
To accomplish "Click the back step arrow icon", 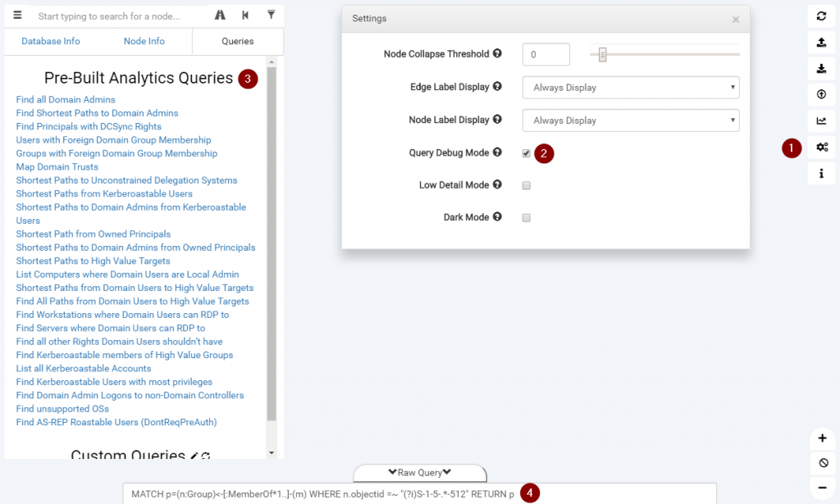I will [245, 15].
